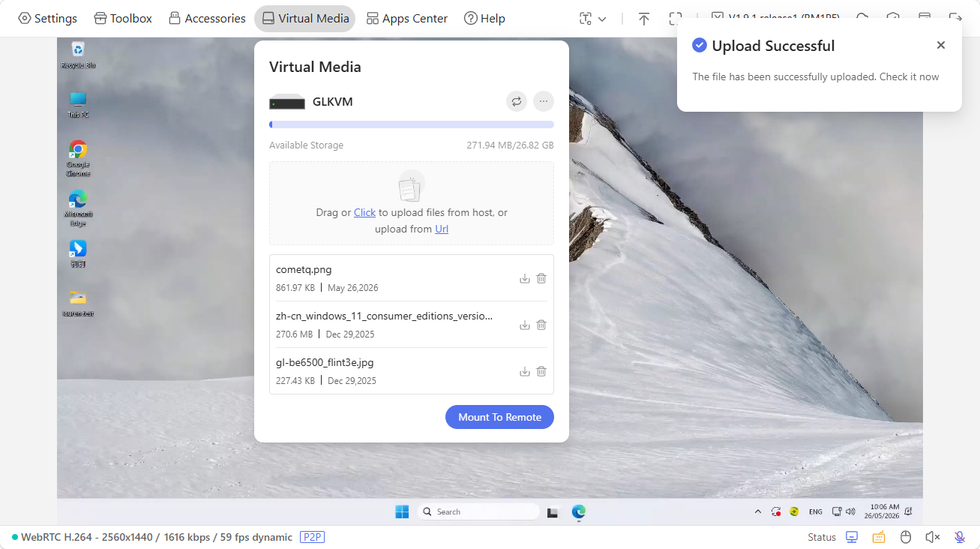This screenshot has height=549, width=980.
Task: Click the keyboard status icon
Action: coord(879,537)
